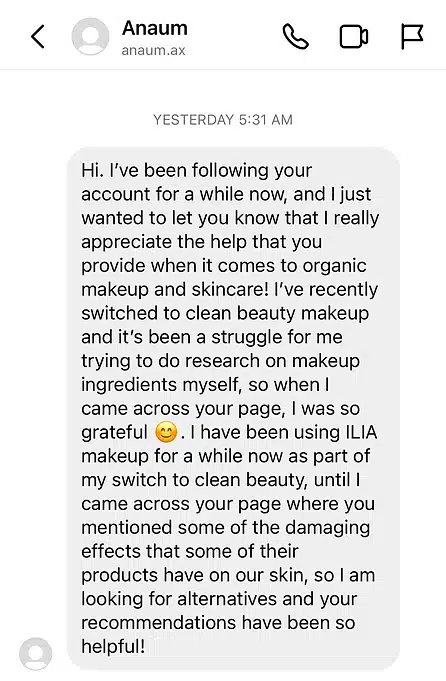The height and width of the screenshot is (681, 446).
Task: Open Anaum's profile picture in the header
Action: [x=90, y=36]
